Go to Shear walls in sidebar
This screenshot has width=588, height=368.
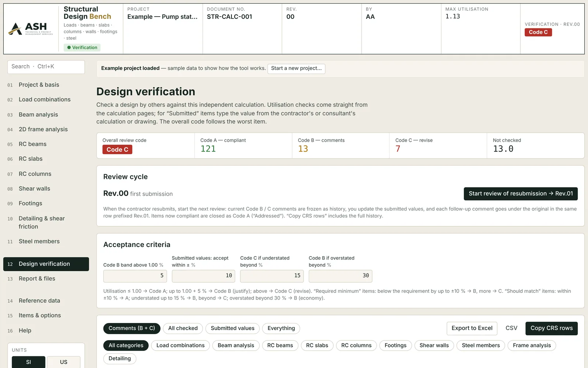pos(46,188)
